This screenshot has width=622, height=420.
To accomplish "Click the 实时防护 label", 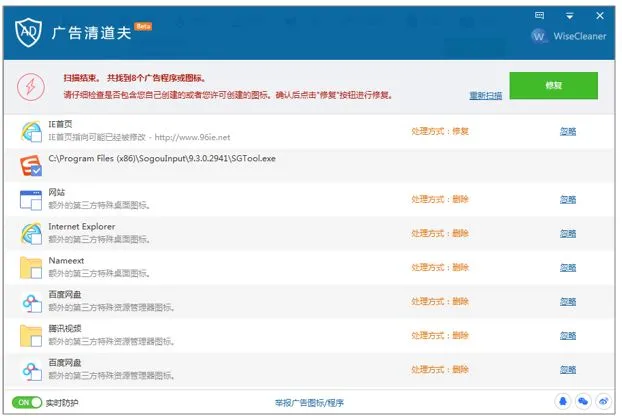I will point(62,403).
